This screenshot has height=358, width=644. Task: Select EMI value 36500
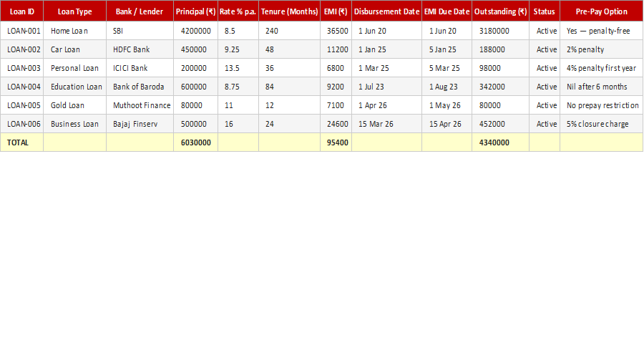(336, 31)
